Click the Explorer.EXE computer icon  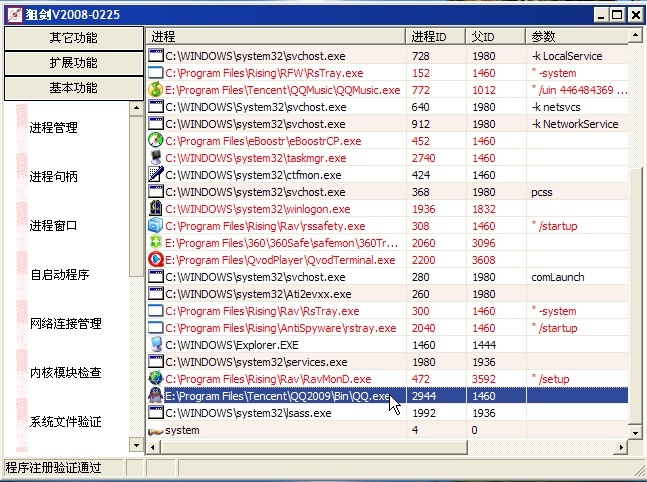[156, 345]
